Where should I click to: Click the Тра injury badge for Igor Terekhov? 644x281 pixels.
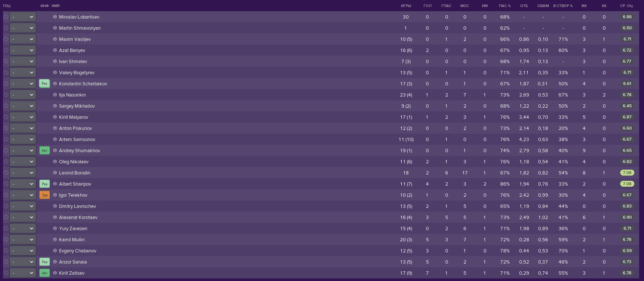(x=45, y=195)
